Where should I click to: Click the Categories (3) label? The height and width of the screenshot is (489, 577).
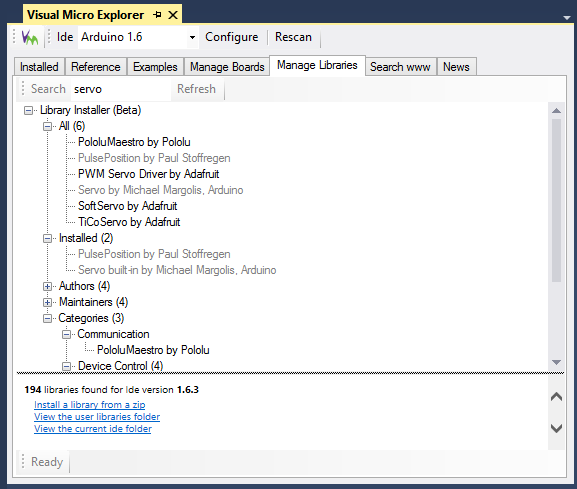(91, 318)
